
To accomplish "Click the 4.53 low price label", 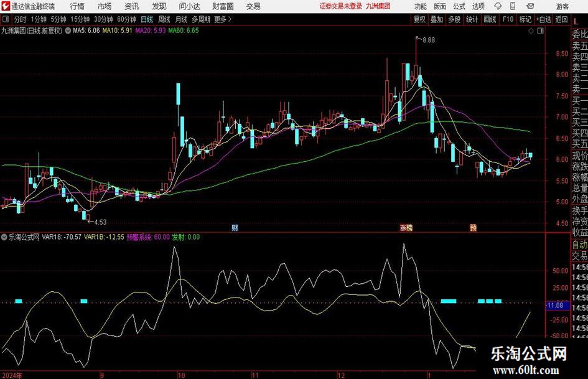I will [x=100, y=222].
